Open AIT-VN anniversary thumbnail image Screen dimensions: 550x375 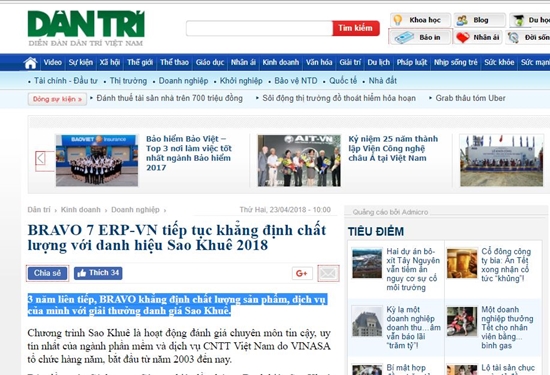(x=299, y=160)
